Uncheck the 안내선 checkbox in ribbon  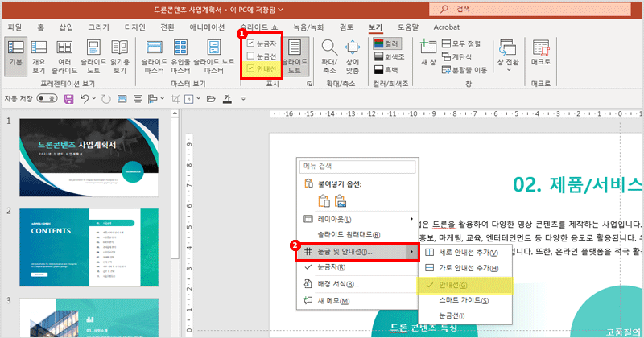(251, 69)
